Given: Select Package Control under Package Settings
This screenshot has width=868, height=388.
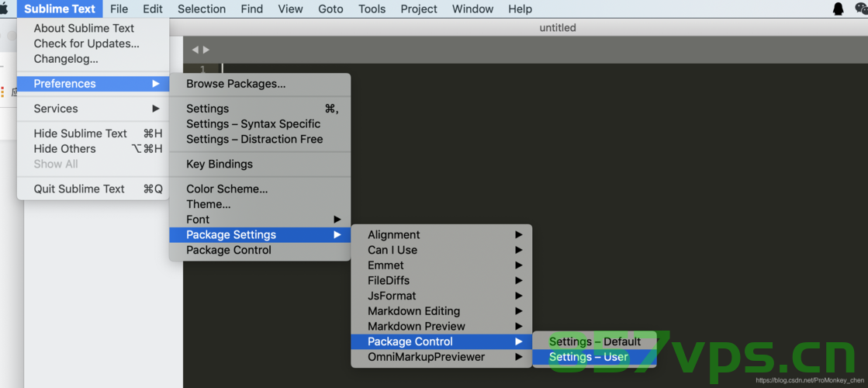Looking at the screenshot, I should pos(260,250).
